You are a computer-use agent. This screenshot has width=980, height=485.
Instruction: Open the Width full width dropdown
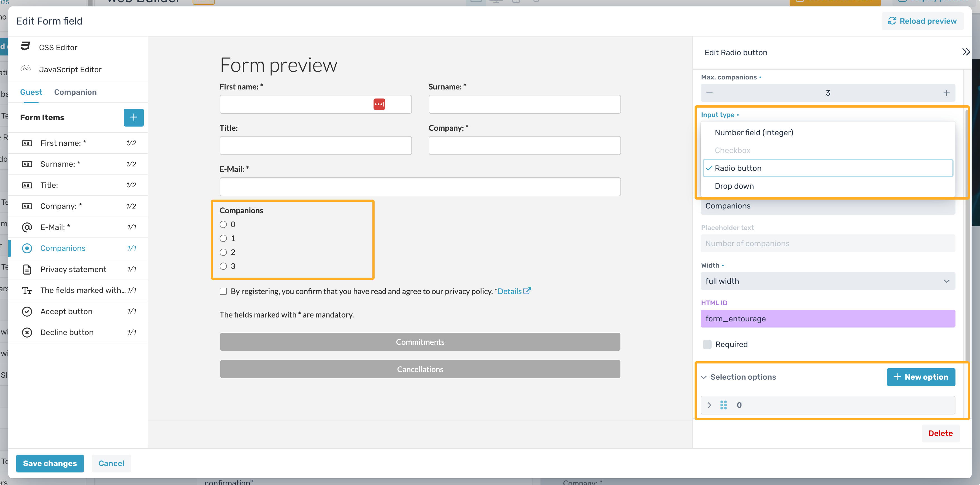coord(828,281)
